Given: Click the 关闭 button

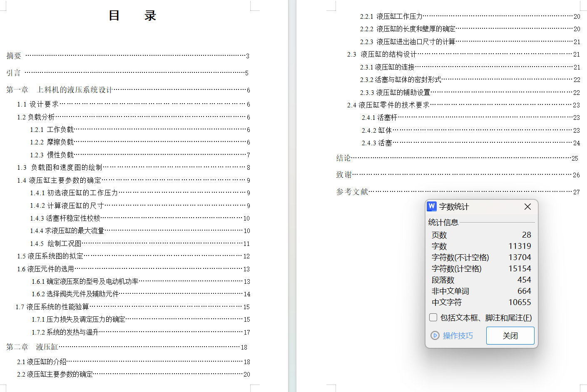Looking at the screenshot, I should pyautogui.click(x=510, y=335).
